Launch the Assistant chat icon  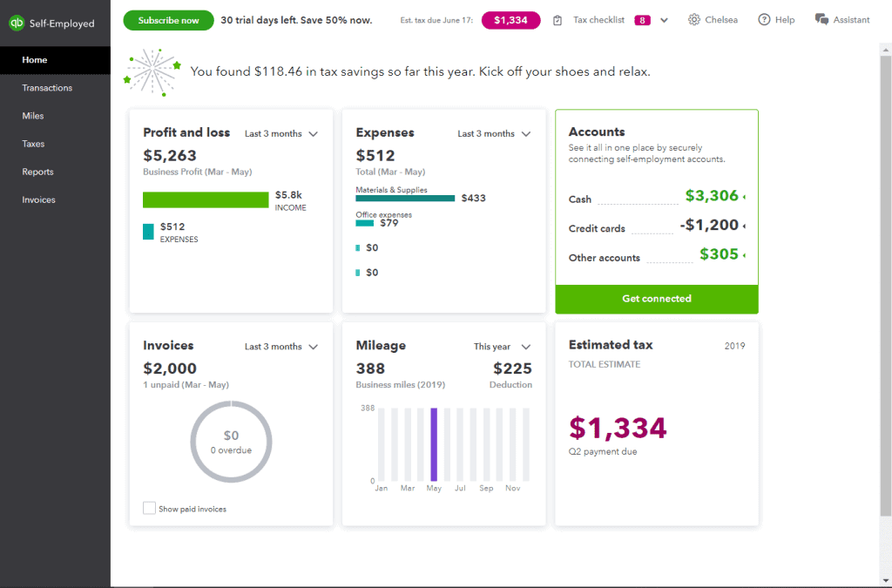click(x=819, y=19)
